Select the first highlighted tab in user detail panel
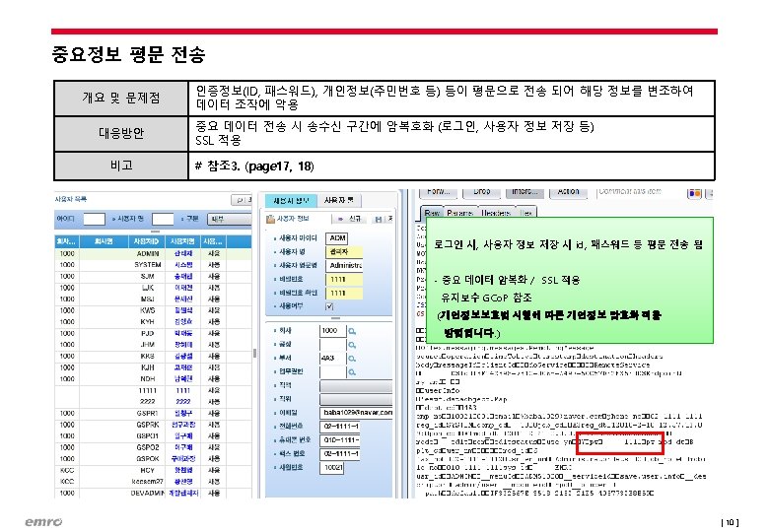 [x=291, y=200]
